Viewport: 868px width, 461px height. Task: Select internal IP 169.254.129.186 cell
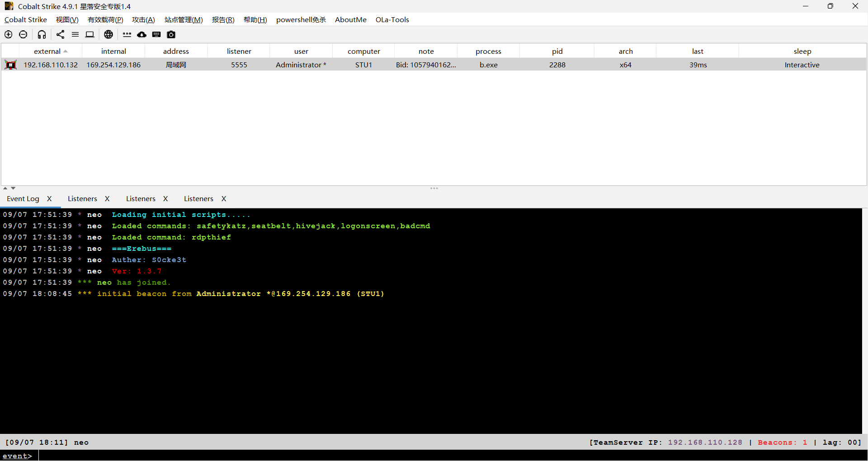coord(113,65)
